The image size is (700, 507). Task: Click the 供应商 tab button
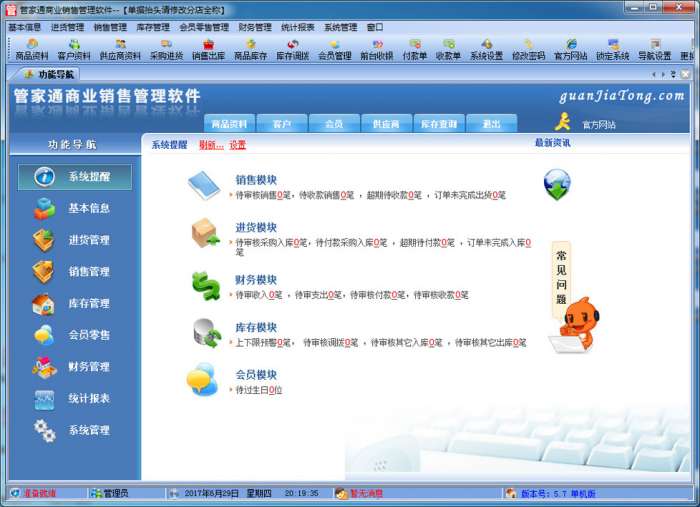pyautogui.click(x=386, y=124)
